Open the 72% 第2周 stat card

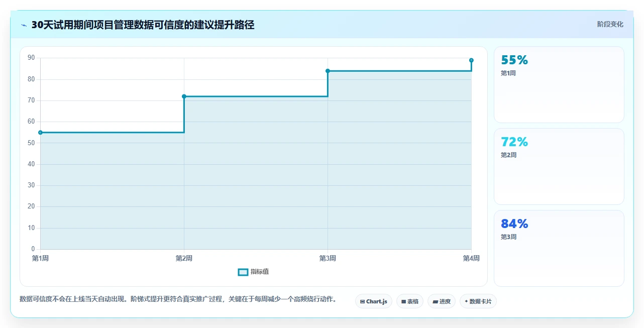(559, 167)
